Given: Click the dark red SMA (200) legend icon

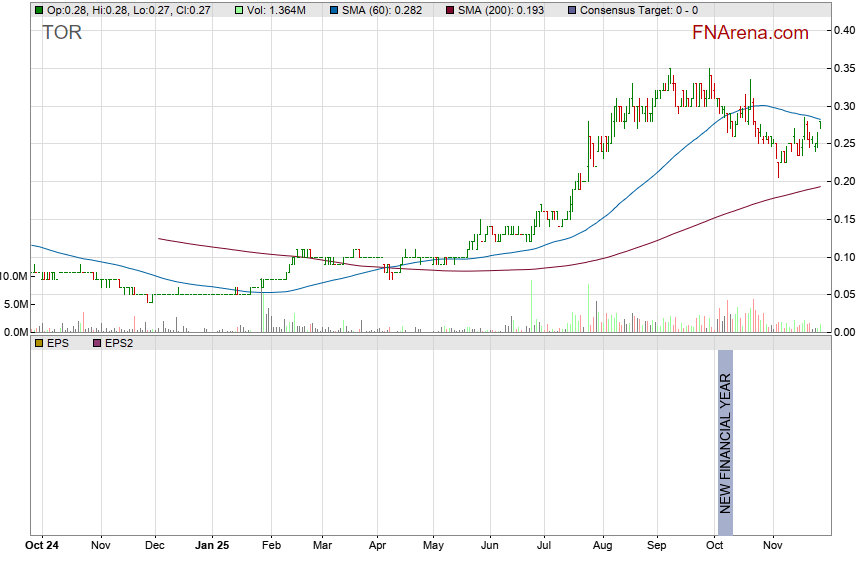Looking at the screenshot, I should [450, 10].
